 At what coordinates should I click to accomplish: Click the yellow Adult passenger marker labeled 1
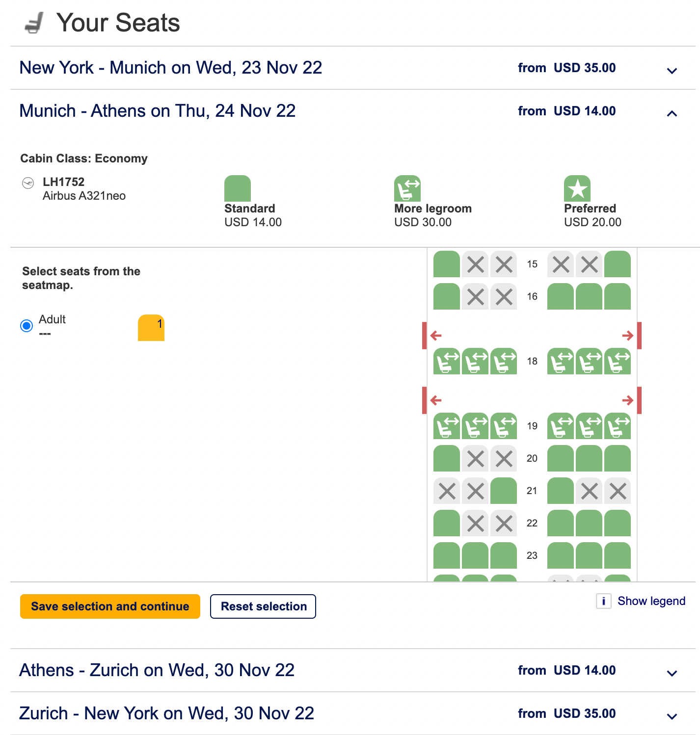coord(151,328)
